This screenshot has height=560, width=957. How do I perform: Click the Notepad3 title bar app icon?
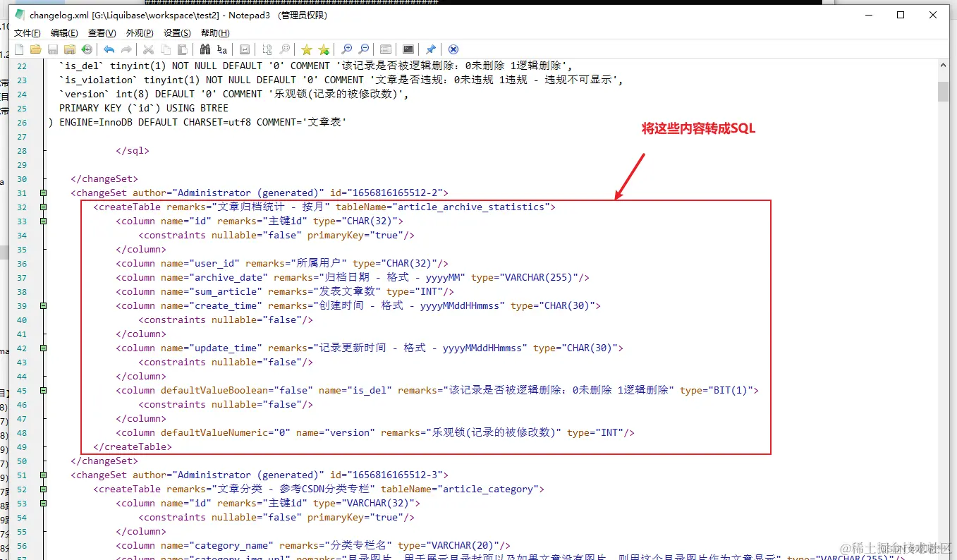point(20,15)
